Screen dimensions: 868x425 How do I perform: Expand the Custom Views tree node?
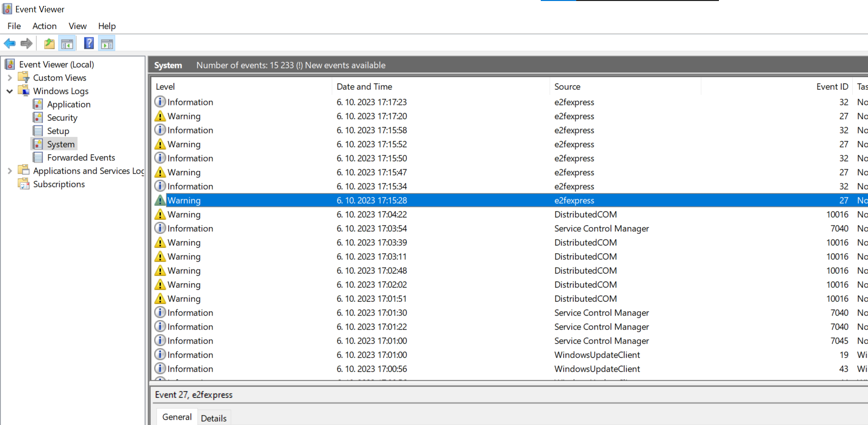[x=9, y=78]
